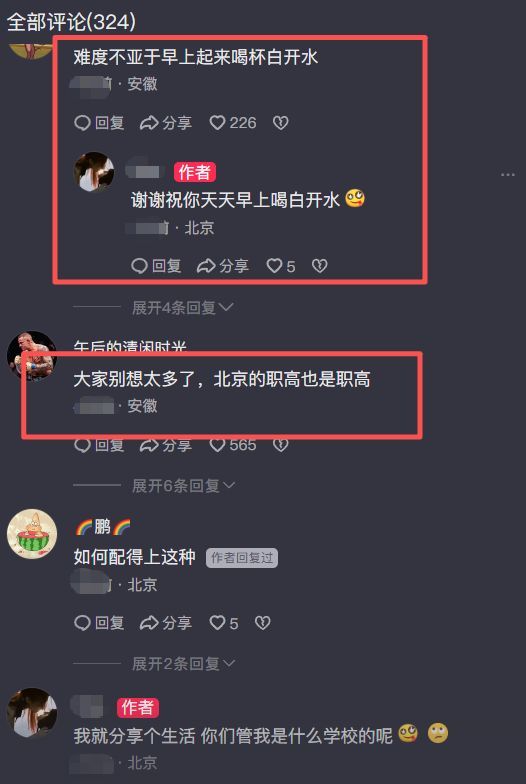Open the watermelon avatar profile of 鹏
526x784 pixels.
(32, 534)
